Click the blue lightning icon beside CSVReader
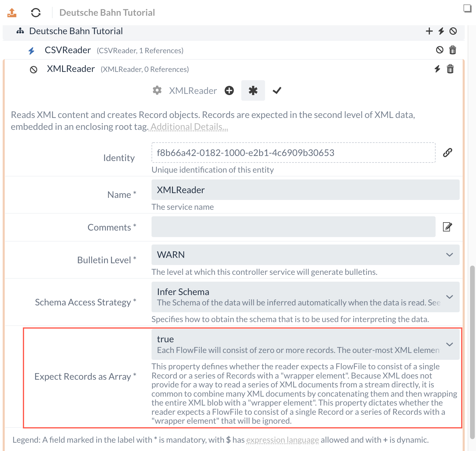 [x=31, y=51]
